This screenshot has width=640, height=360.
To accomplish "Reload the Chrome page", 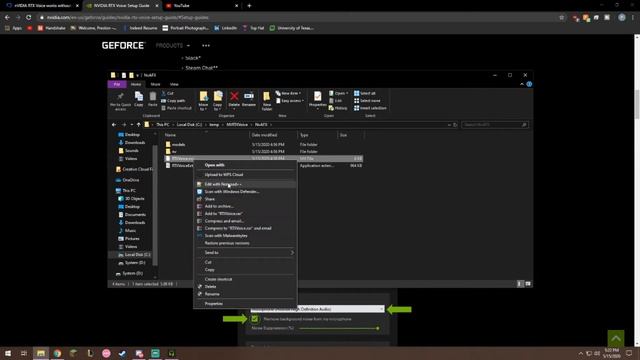I will point(29,17).
